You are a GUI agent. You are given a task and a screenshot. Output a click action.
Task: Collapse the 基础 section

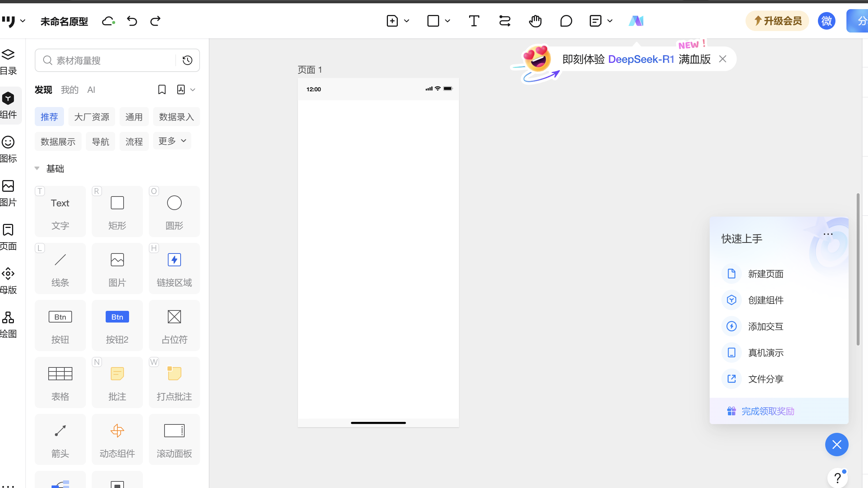coord(37,168)
